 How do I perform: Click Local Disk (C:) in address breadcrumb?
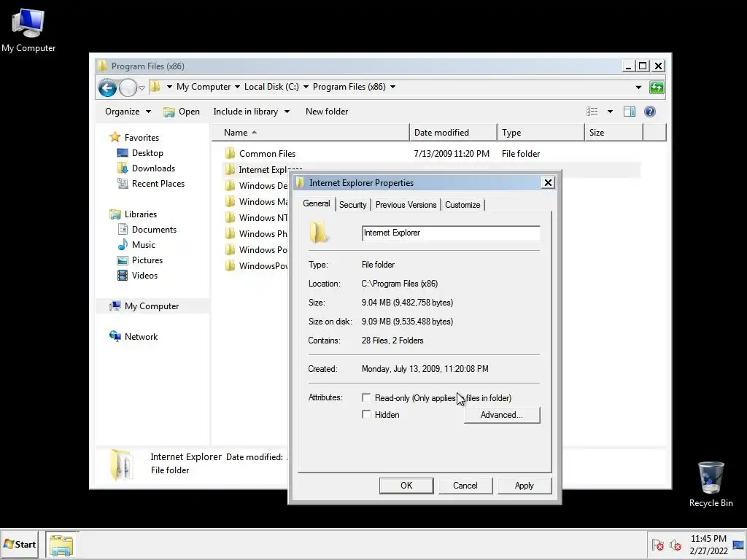[x=271, y=87]
